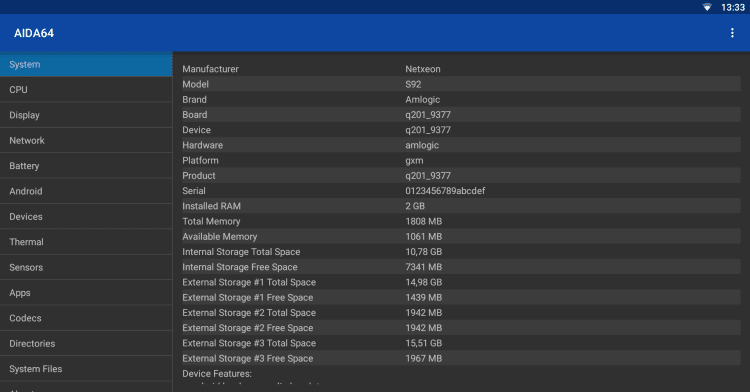Click the Manufacturer Netxeon row
Viewport: 750px width, 392px height.
461,69
